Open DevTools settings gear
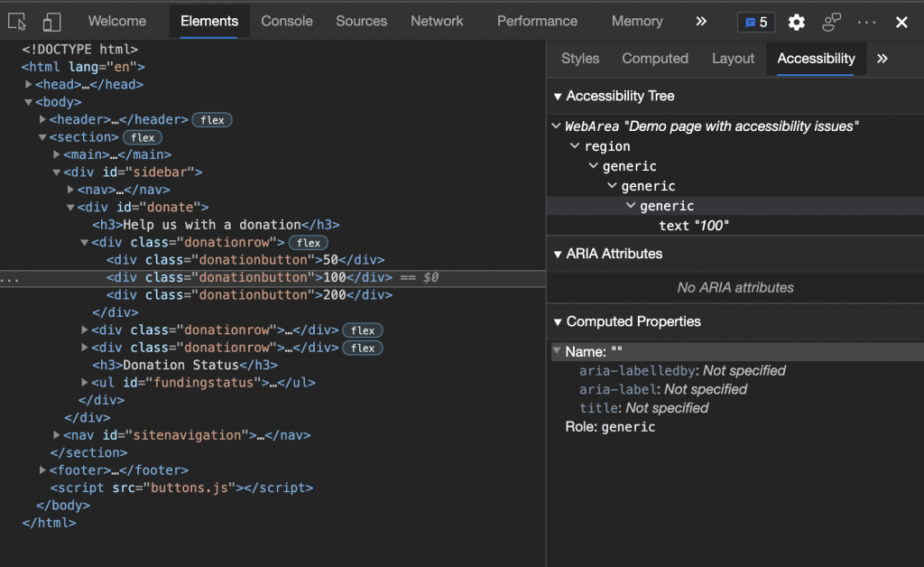924x567 pixels. tap(796, 23)
